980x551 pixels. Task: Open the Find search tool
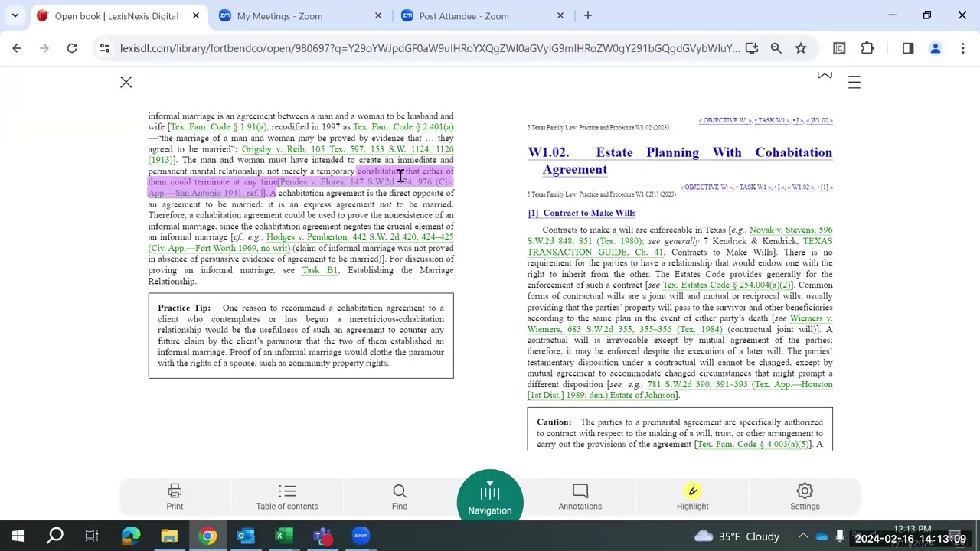click(x=400, y=497)
